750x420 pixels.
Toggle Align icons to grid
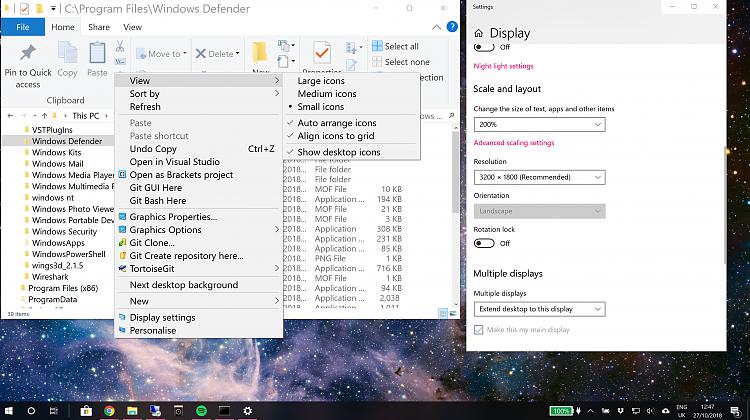tap(352, 136)
